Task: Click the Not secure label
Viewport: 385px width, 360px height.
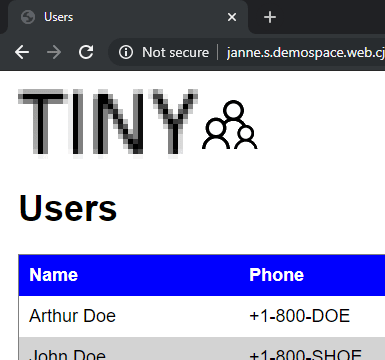Action: (175, 52)
